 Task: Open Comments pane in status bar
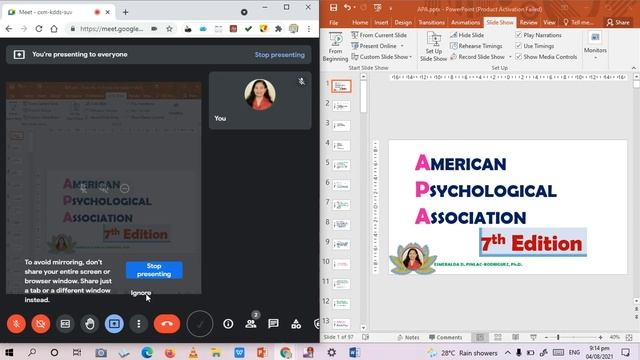446,337
